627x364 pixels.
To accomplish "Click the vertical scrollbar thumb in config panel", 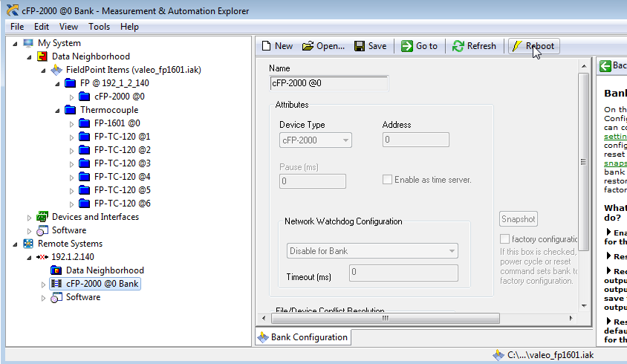I will (583, 162).
